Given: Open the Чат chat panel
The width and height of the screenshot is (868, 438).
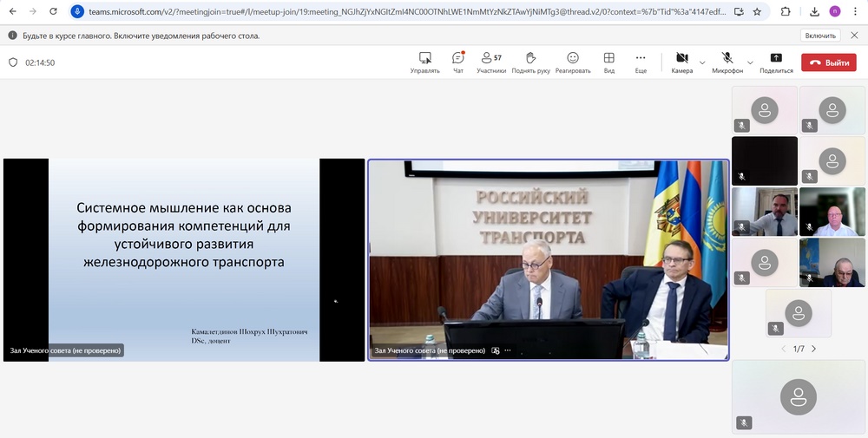Looking at the screenshot, I should pos(458,62).
